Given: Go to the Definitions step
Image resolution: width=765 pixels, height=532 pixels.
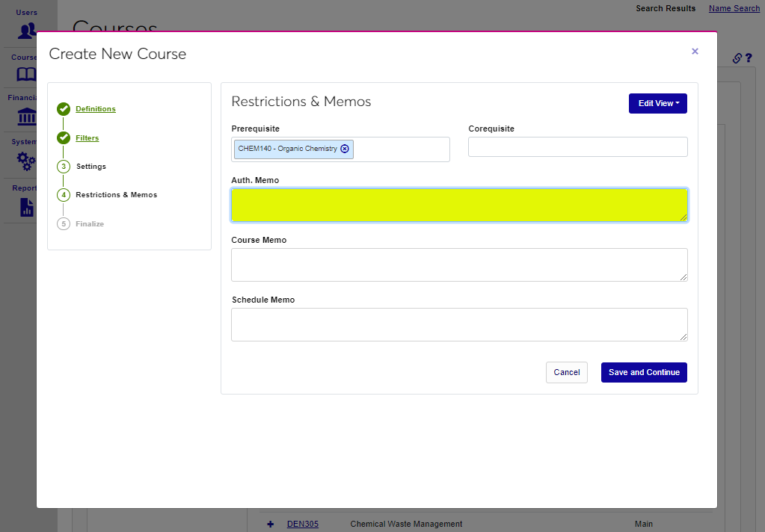Looking at the screenshot, I should [x=96, y=109].
